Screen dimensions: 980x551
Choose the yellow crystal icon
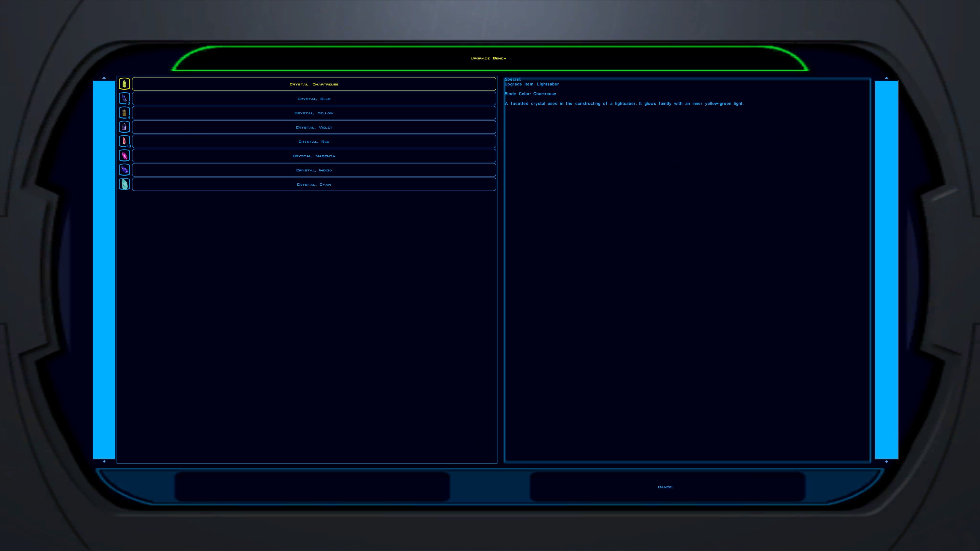pos(124,113)
